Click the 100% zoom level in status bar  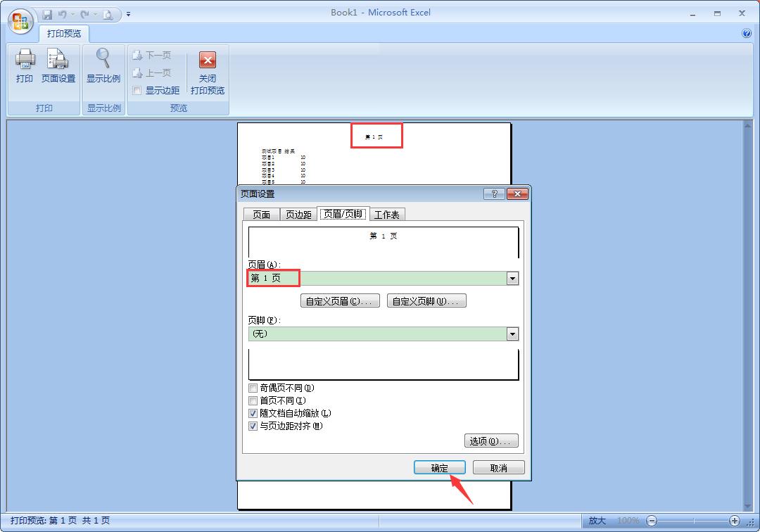pyautogui.click(x=628, y=521)
